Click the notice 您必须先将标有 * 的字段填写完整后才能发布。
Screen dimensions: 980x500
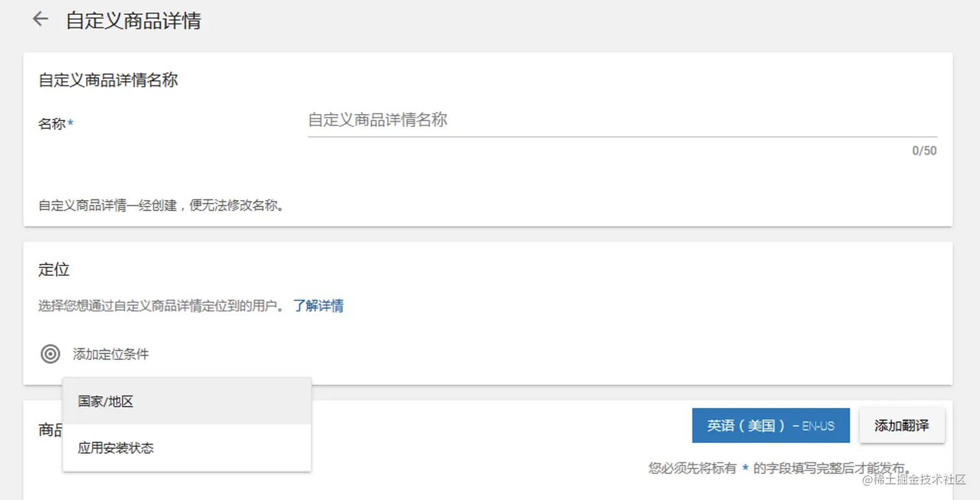780,468
